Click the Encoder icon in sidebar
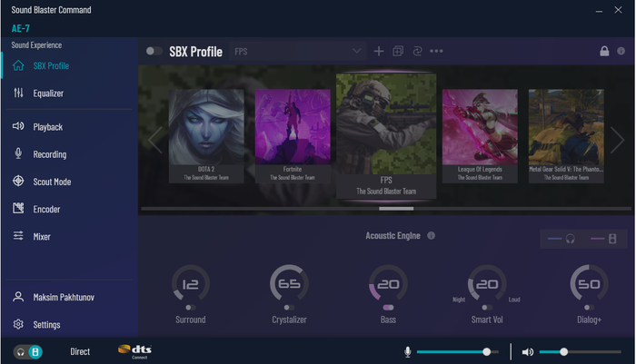The image size is (636, 364). (x=18, y=209)
